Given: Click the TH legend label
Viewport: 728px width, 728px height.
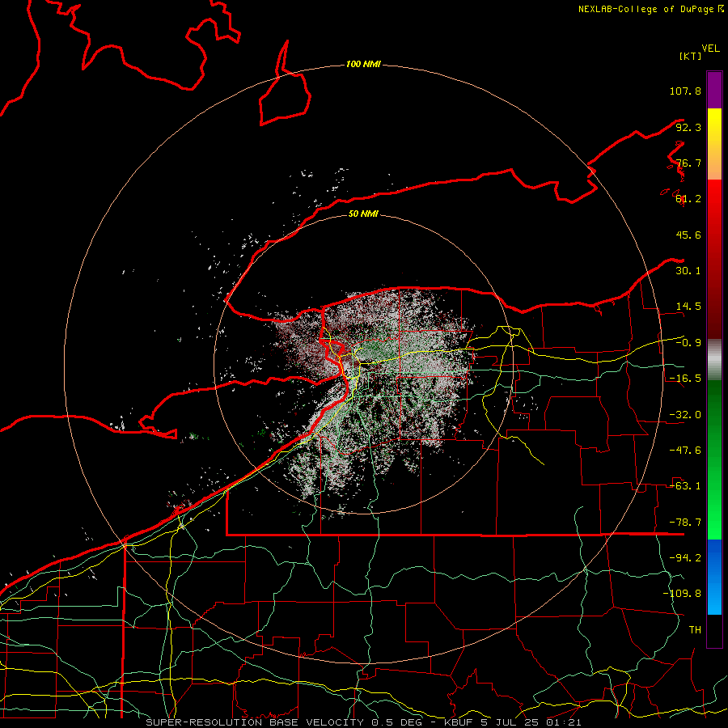Looking at the screenshot, I should pyautogui.click(x=695, y=630).
